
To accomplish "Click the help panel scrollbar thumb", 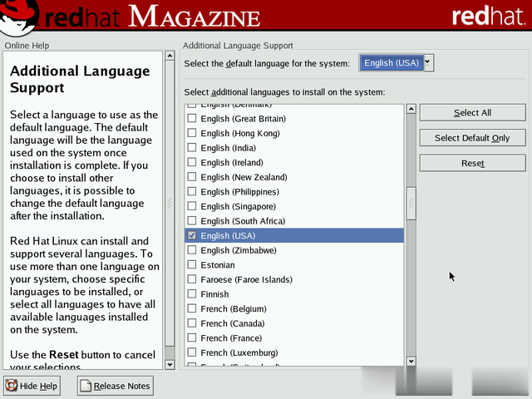I will click(x=170, y=204).
